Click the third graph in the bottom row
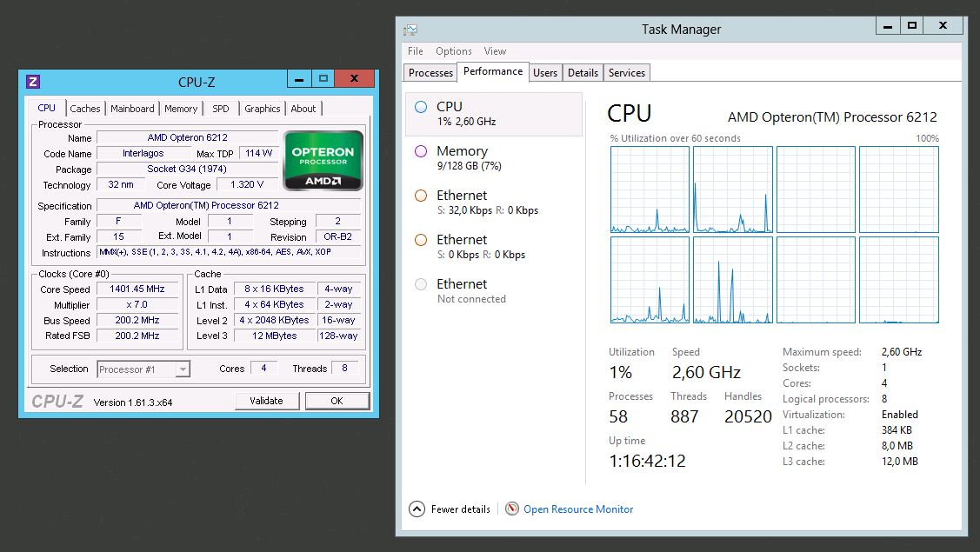 [816, 279]
